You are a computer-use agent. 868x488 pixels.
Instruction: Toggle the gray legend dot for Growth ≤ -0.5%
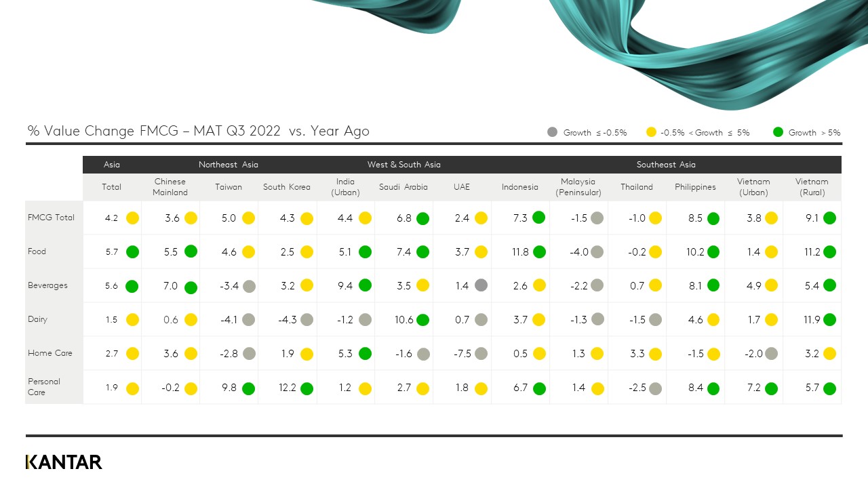[x=553, y=133]
